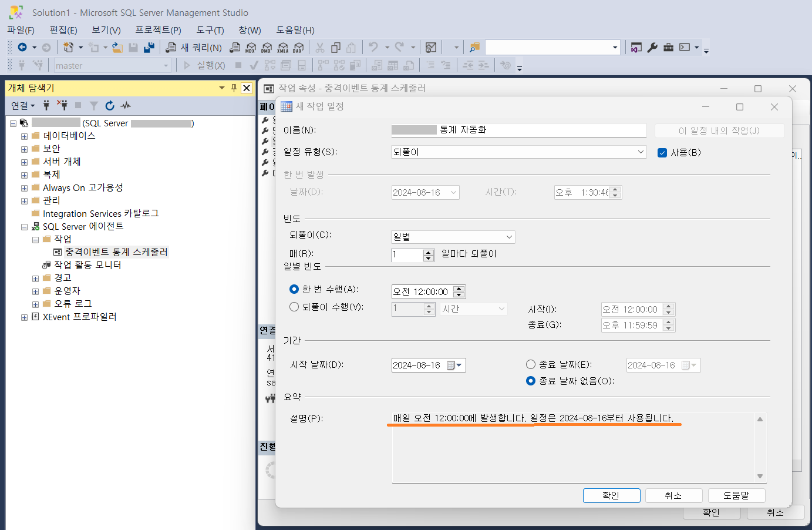This screenshot has width=812, height=530.
Task: Open the search combo box dropdown in toolbar
Action: click(x=615, y=48)
